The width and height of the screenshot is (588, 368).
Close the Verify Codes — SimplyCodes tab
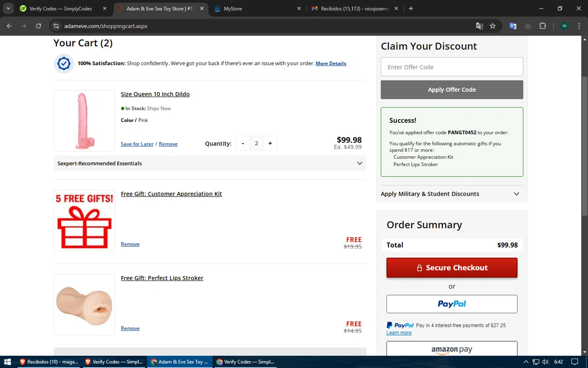[105, 8]
